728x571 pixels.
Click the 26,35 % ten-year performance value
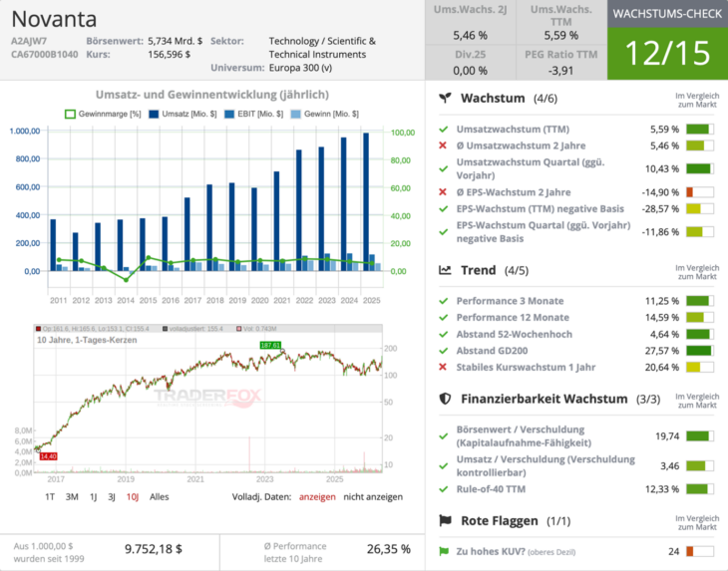(389, 549)
